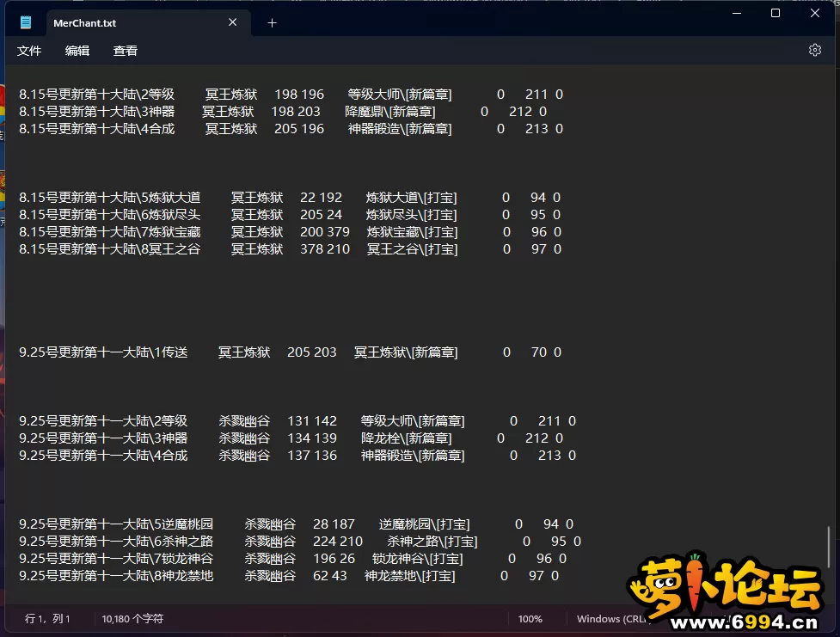Click text 9.25号更新第十一大陆\2等级
The image size is (840, 637).
[x=103, y=421]
